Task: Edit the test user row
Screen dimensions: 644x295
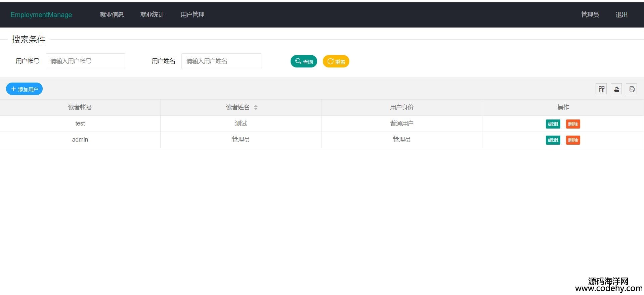Action: pos(553,124)
